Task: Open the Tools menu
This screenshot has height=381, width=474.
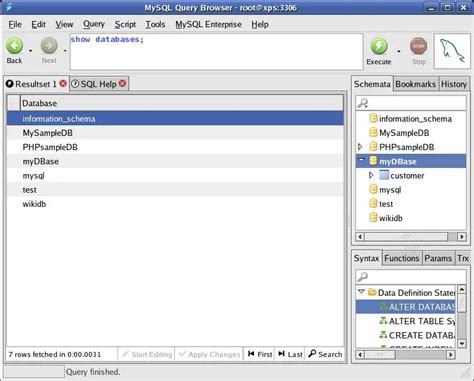Action: (x=155, y=24)
